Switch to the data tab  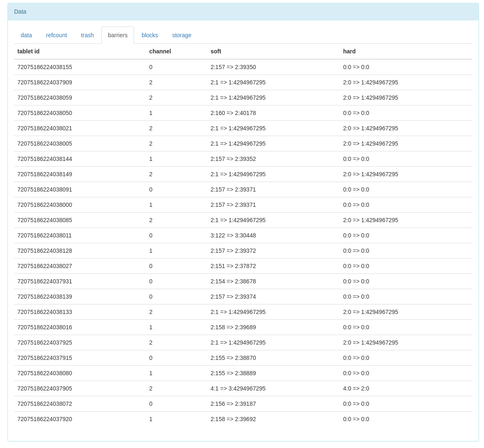tap(26, 35)
